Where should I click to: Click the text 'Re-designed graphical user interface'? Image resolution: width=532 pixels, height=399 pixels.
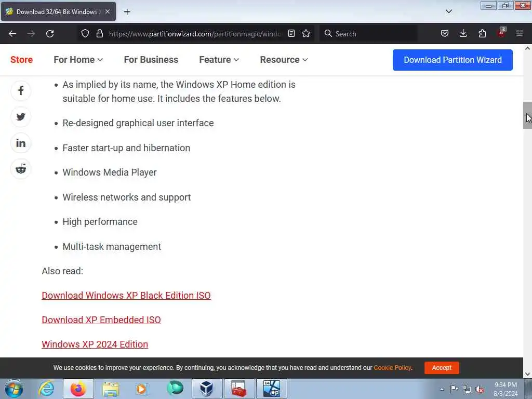[138, 123]
